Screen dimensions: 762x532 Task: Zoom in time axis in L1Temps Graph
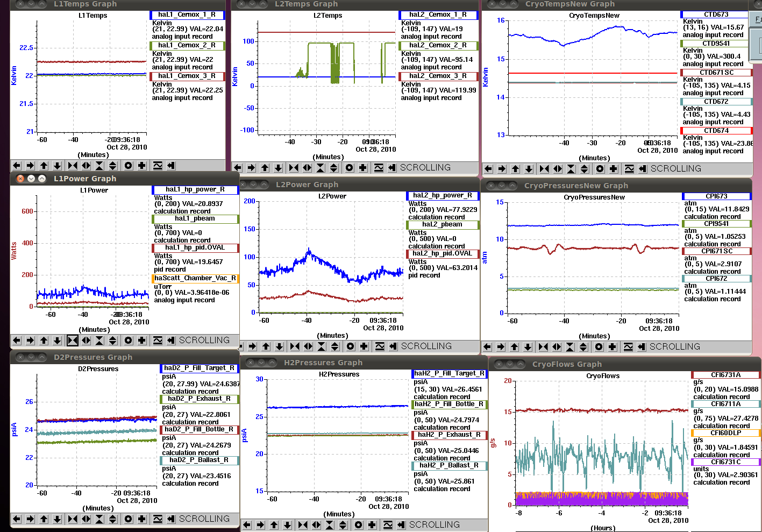click(73, 166)
